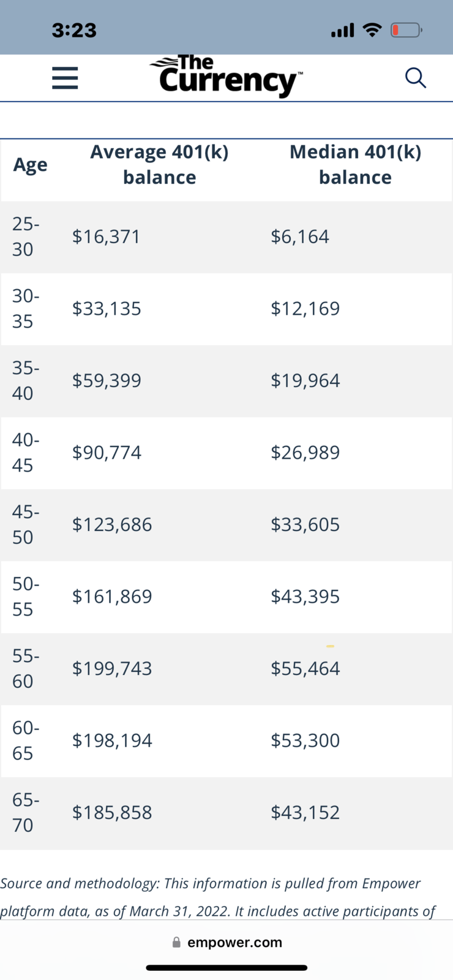Tap The Currency logo
Viewport: 453px width, 980px height.
[x=226, y=77]
